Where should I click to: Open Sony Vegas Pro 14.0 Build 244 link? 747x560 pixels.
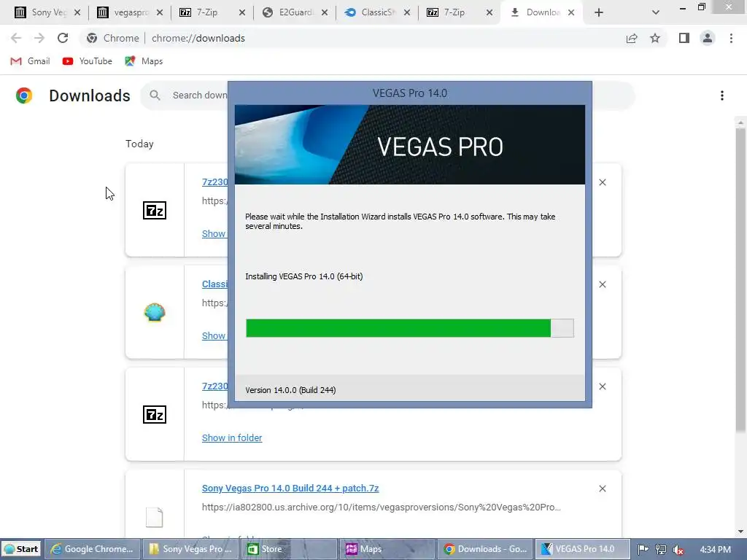tap(290, 488)
